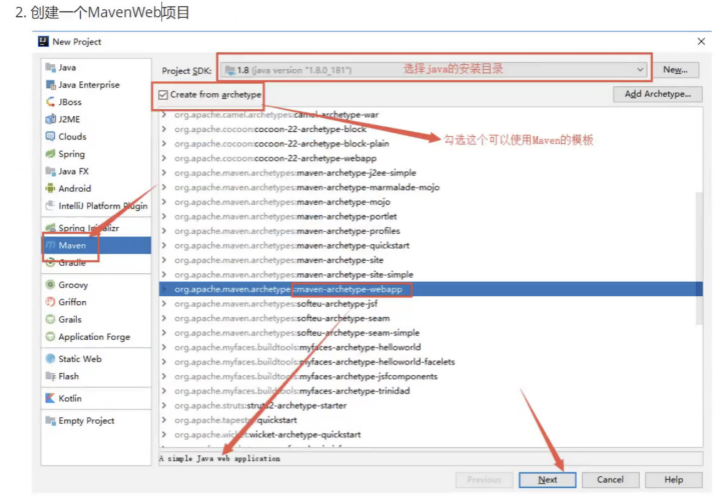
Task: Select cocoon-22-archetype-block-plain row
Action: pyautogui.click(x=430, y=144)
